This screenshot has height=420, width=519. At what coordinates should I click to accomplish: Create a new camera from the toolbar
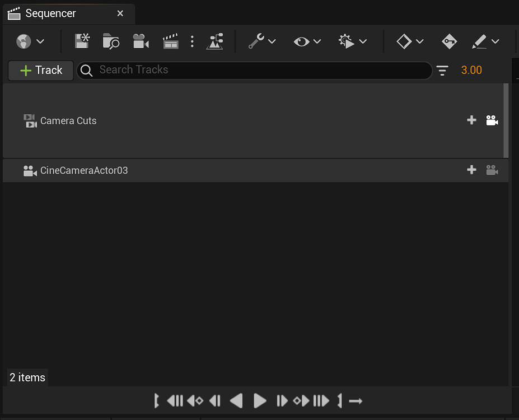(x=141, y=41)
